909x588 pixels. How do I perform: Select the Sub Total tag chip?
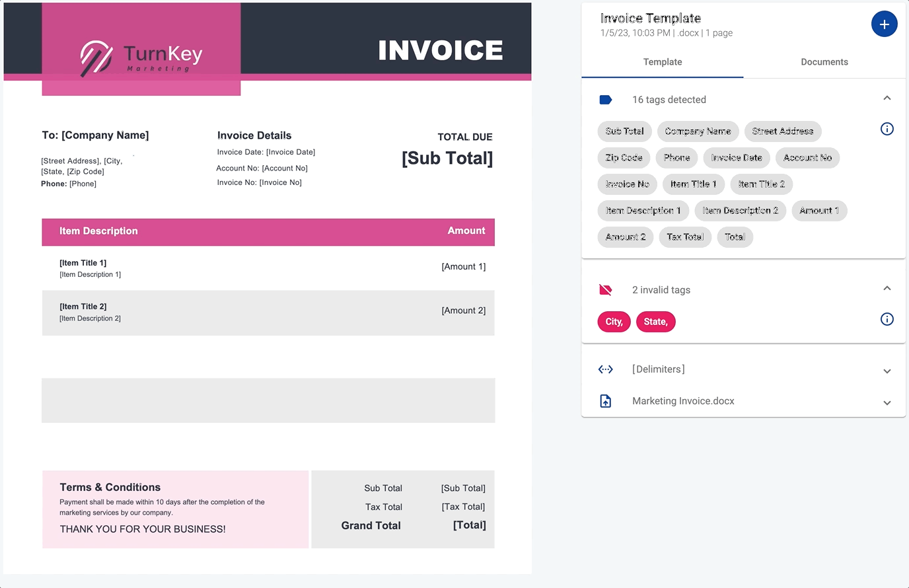point(624,131)
